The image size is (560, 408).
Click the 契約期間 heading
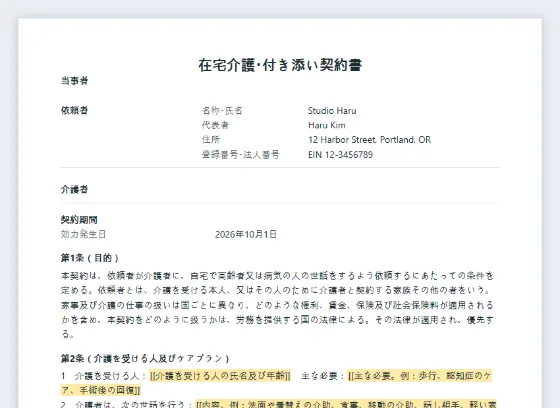(79, 220)
